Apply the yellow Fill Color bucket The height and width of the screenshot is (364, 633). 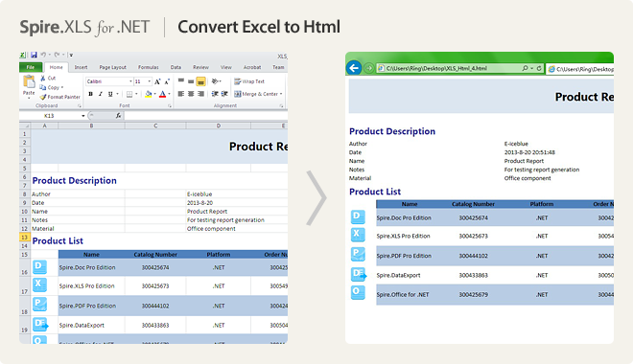point(148,94)
